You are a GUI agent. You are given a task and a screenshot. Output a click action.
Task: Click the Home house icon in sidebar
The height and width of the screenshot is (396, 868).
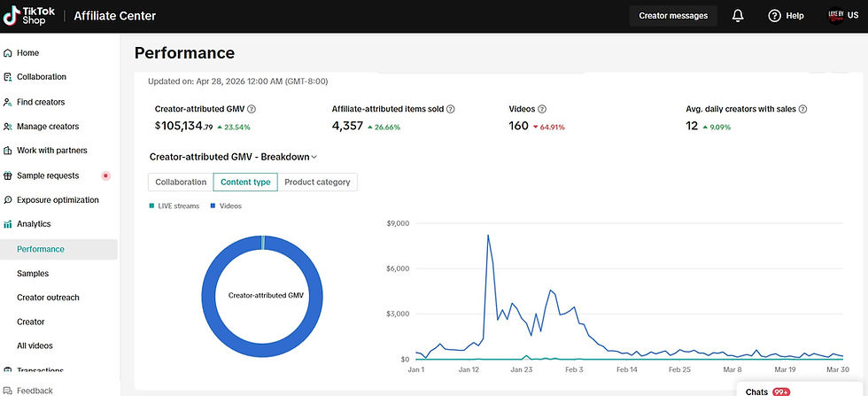coord(7,53)
